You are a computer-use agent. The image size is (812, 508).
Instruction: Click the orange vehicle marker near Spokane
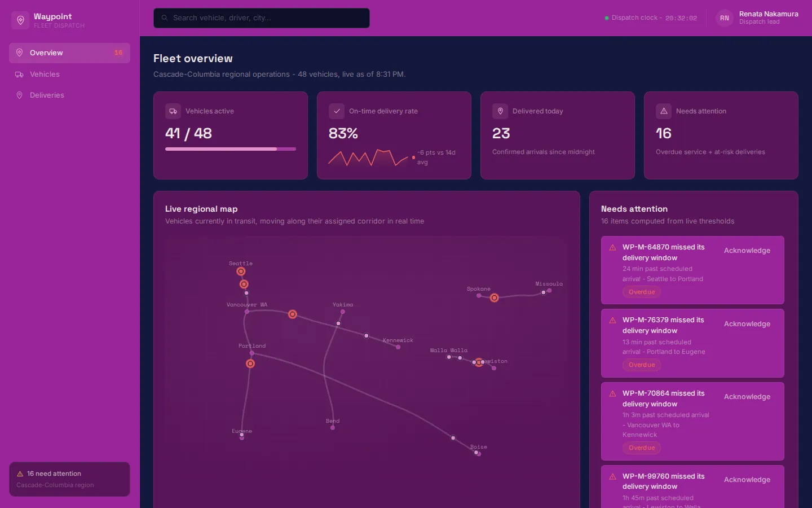click(x=495, y=298)
